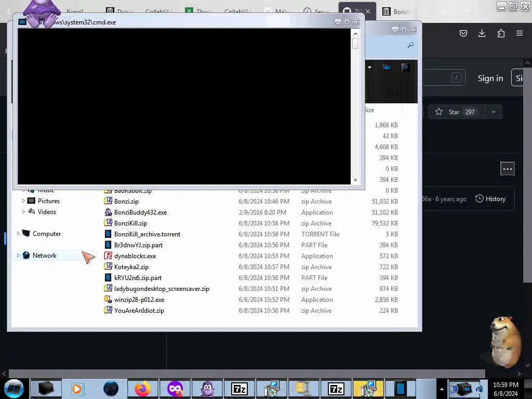Click the cmd.exe scrollbar up arrow
This screenshot has height=399, width=532.
(x=355, y=34)
